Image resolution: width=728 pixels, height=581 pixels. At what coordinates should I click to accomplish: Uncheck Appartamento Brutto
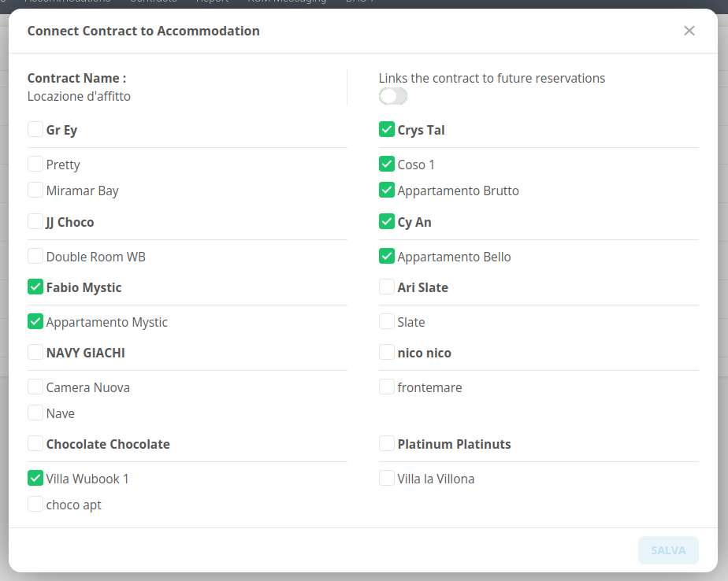pyautogui.click(x=387, y=190)
